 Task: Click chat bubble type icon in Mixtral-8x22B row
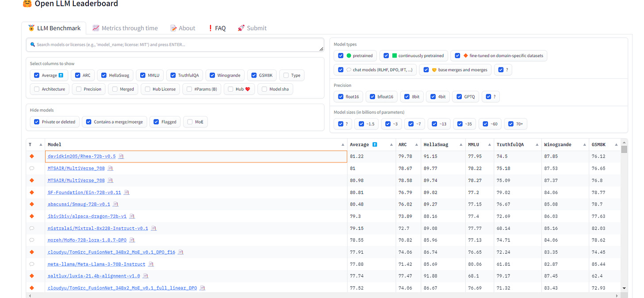click(31, 228)
